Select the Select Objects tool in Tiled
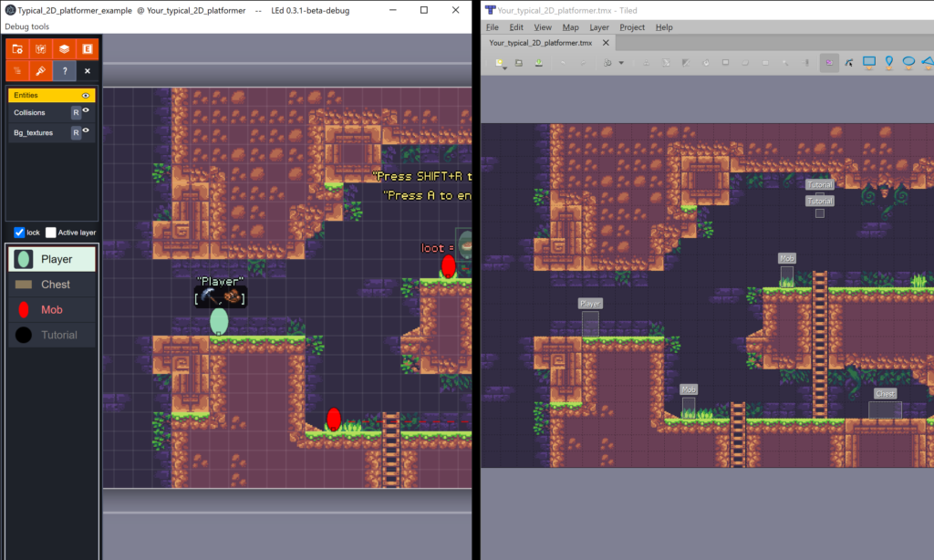Screen dimensions: 934x560 tap(829, 63)
